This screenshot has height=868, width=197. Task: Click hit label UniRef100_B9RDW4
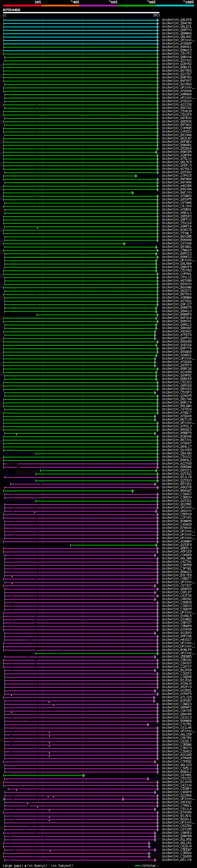[177, 467]
